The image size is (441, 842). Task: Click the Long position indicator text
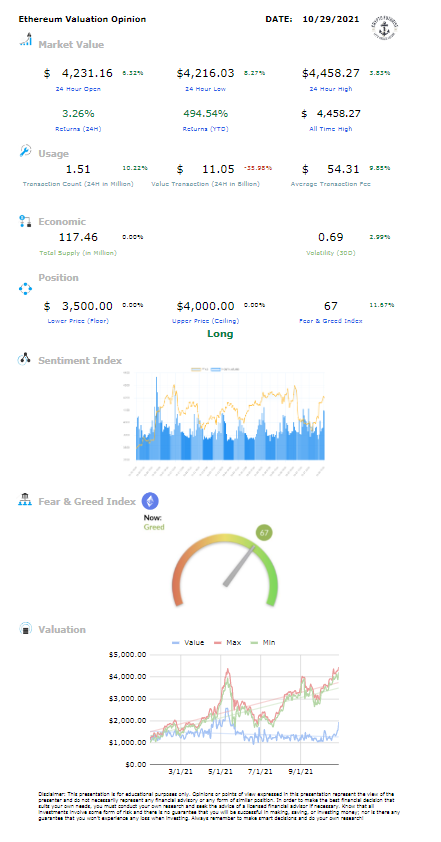(220, 334)
